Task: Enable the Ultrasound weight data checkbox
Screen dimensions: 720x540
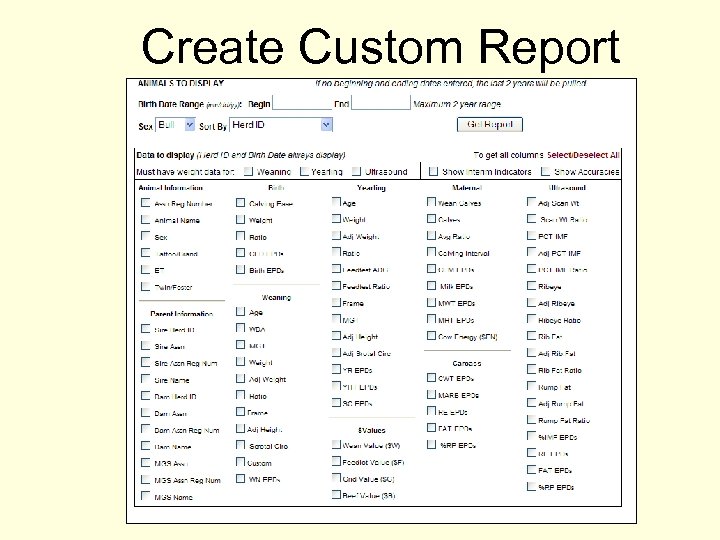Action: click(357, 171)
